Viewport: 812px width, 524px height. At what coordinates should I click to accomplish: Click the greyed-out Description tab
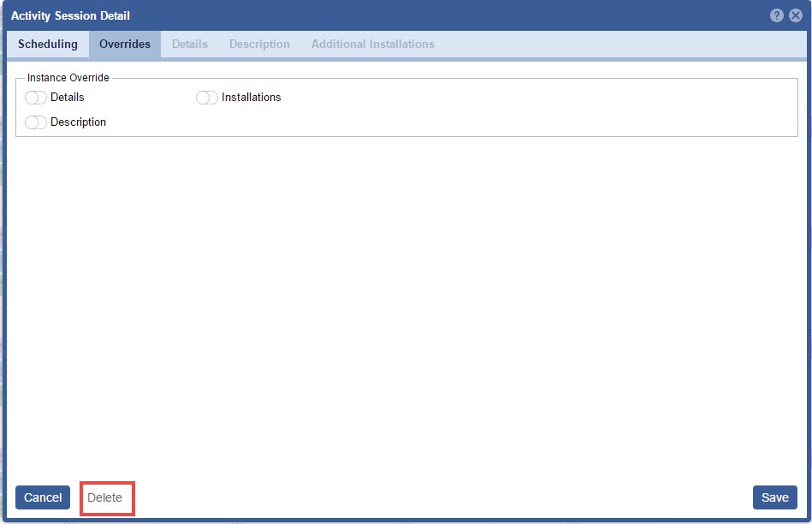pos(259,45)
